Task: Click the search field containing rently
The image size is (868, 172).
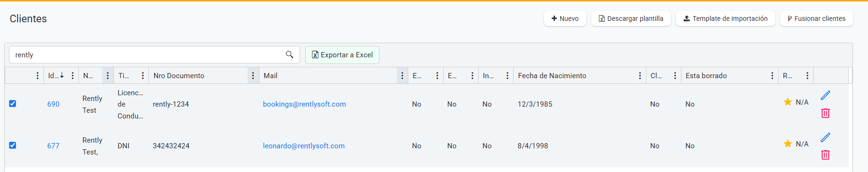Action: coord(154,54)
